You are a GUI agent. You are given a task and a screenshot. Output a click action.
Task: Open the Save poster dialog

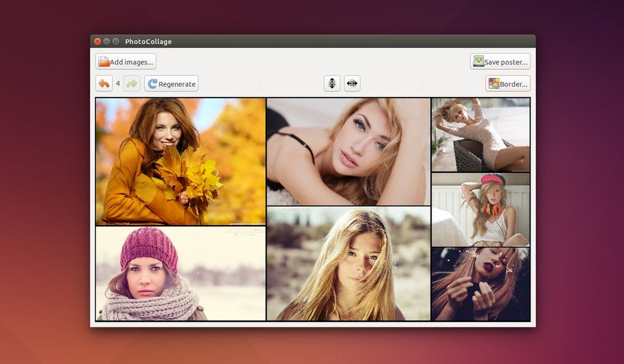(x=500, y=62)
